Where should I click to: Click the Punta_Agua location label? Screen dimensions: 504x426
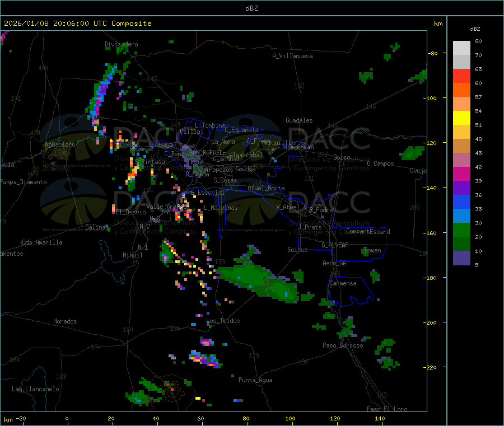click(x=255, y=380)
